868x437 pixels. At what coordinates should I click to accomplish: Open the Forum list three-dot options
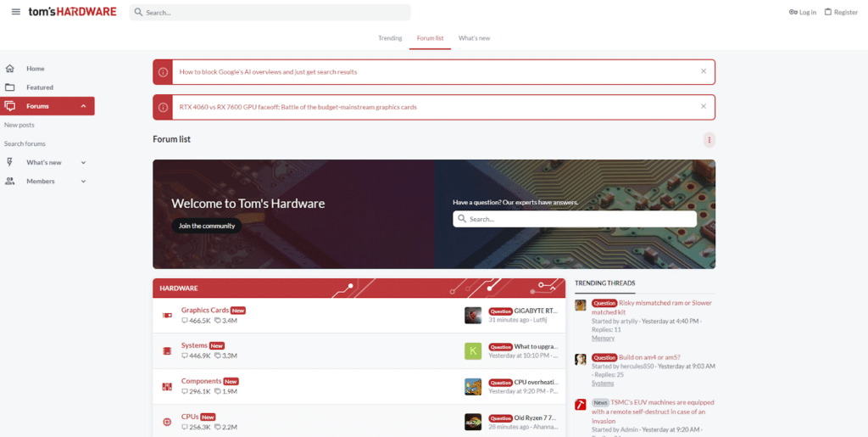709,139
